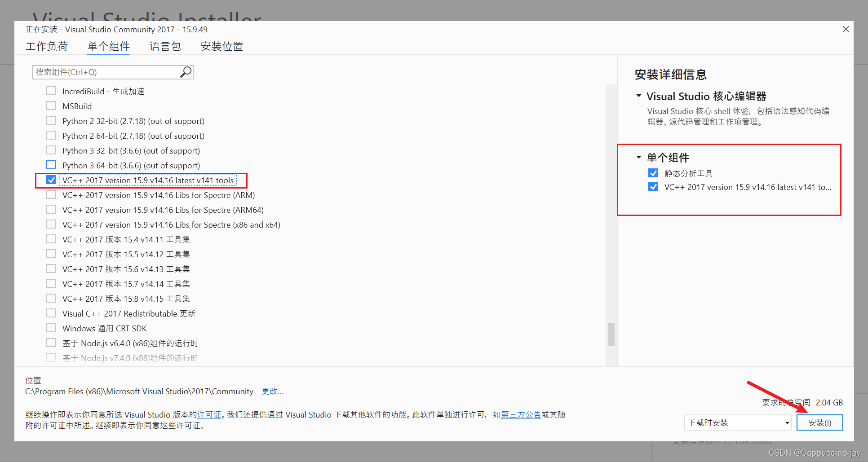Screen dimensions: 868x462
Task: Switch to the 工作负荷 tab
Action: pos(47,46)
